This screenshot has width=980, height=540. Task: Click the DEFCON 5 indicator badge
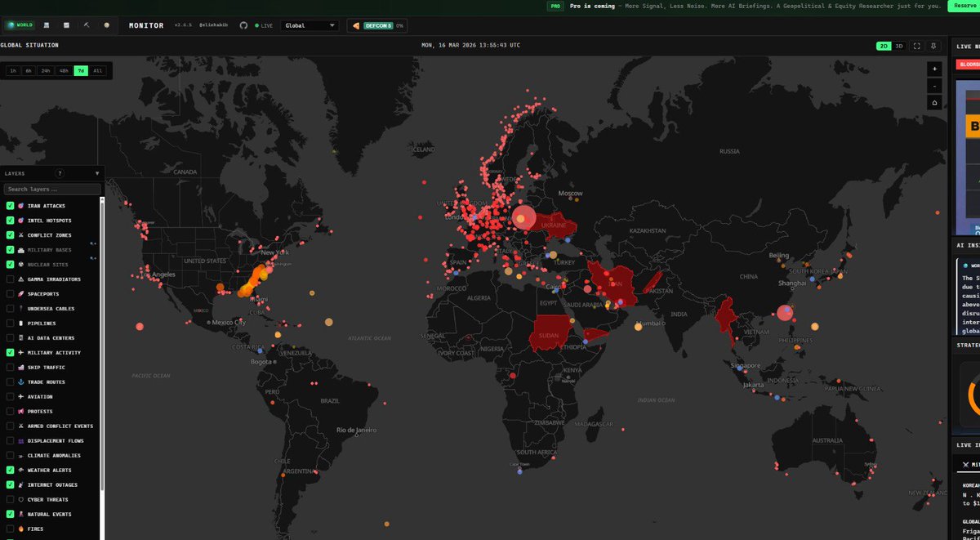click(x=377, y=25)
